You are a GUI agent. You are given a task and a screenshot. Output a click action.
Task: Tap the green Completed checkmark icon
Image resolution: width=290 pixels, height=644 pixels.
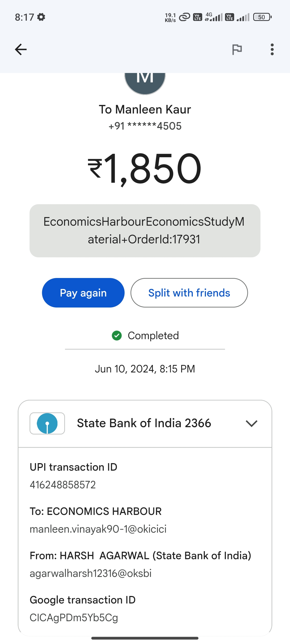pos(117,335)
